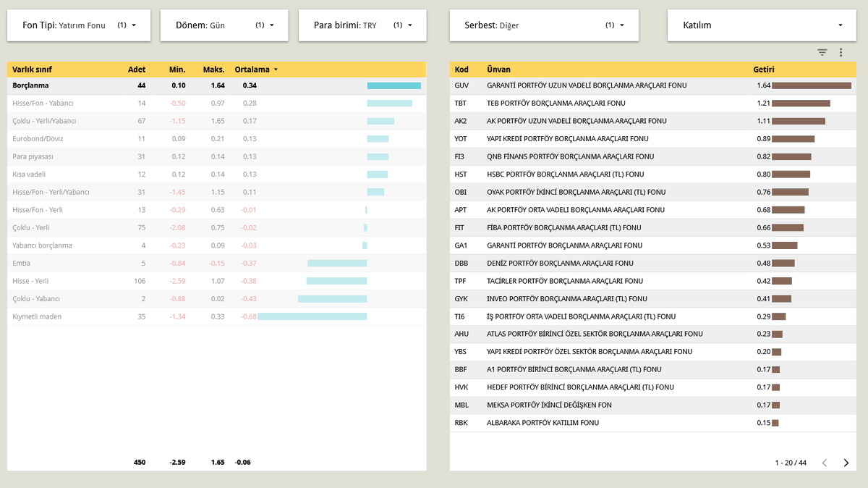
Task: Sort by Kod column header
Action: click(461, 70)
